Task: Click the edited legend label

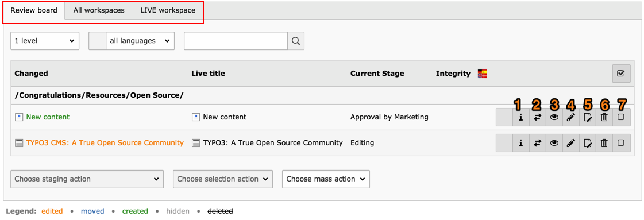Action: tap(52, 211)
